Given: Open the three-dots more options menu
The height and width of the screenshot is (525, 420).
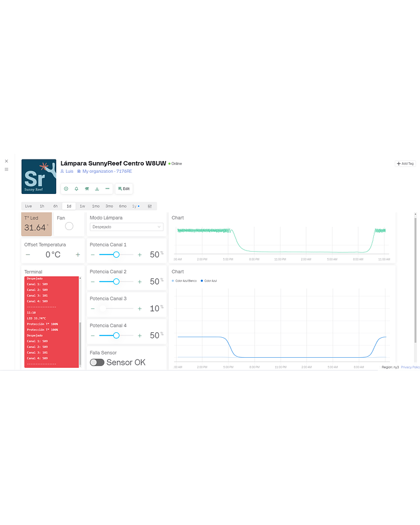Looking at the screenshot, I should (107, 189).
